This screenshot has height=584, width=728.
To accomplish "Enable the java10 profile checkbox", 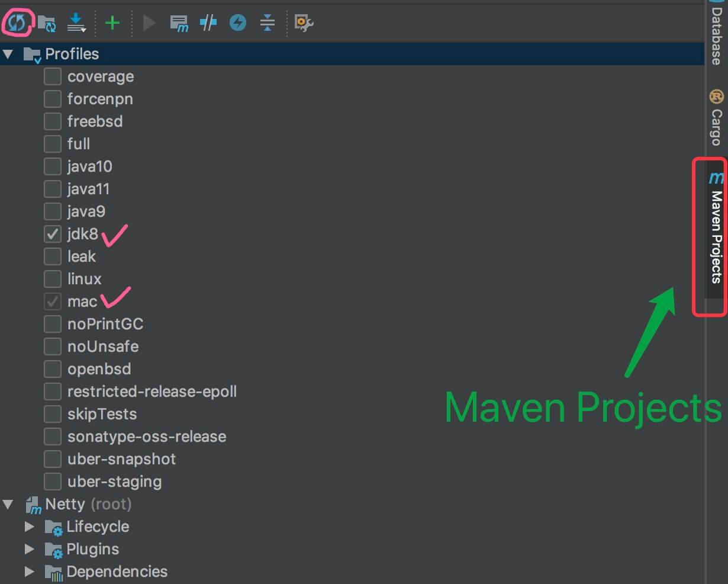I will [53, 166].
